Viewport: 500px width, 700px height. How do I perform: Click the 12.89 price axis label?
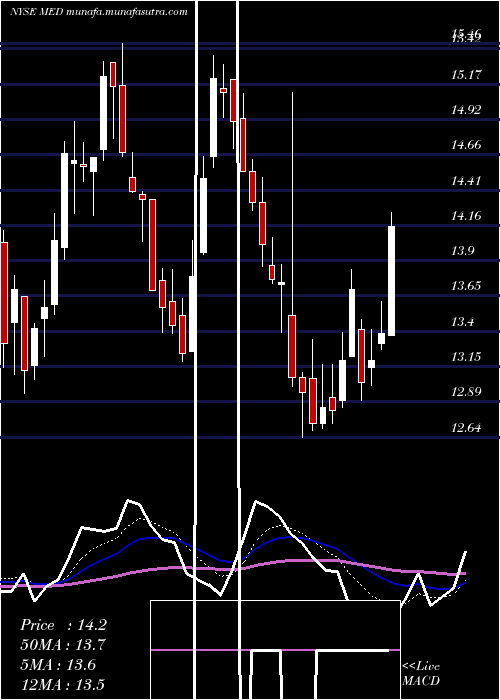[467, 392]
